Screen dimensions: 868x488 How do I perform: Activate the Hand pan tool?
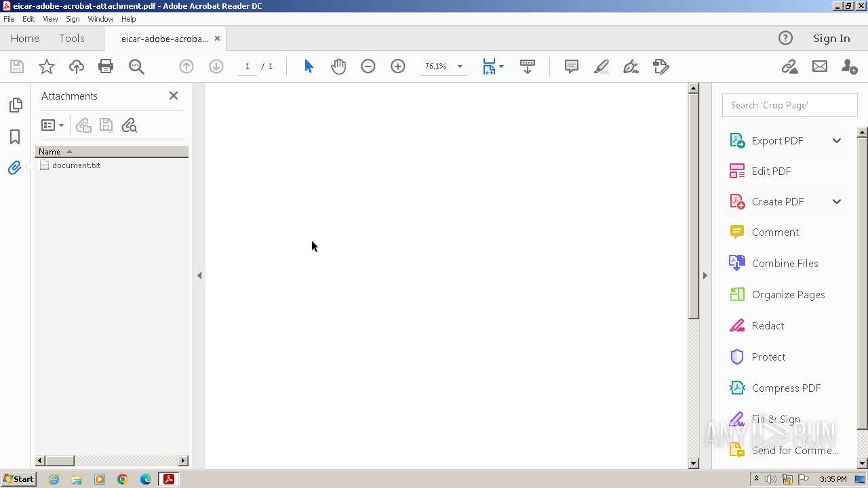tap(338, 66)
